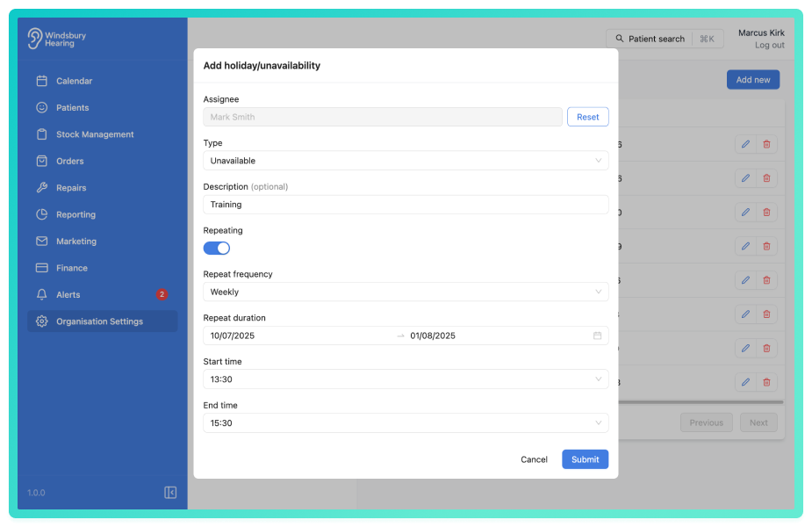Click the edit pencil in the last table row

click(x=745, y=382)
